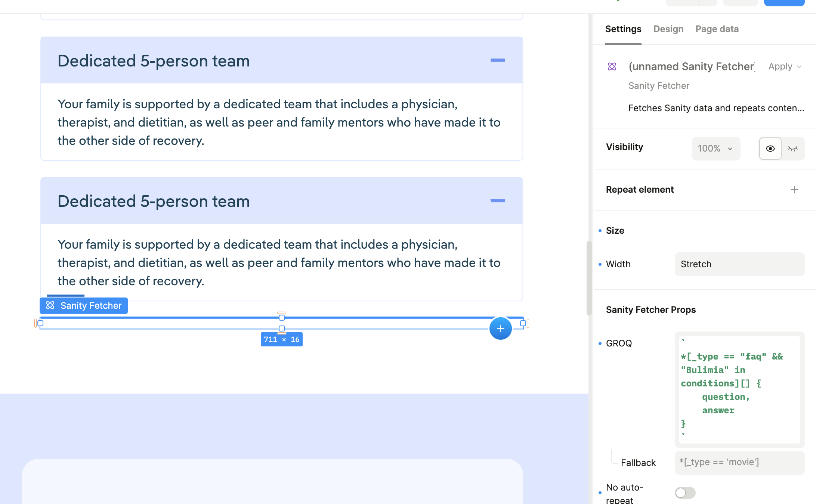The width and height of the screenshot is (816, 504).
Task: Click the Sanity Fetcher selection label tag
Action: click(84, 306)
